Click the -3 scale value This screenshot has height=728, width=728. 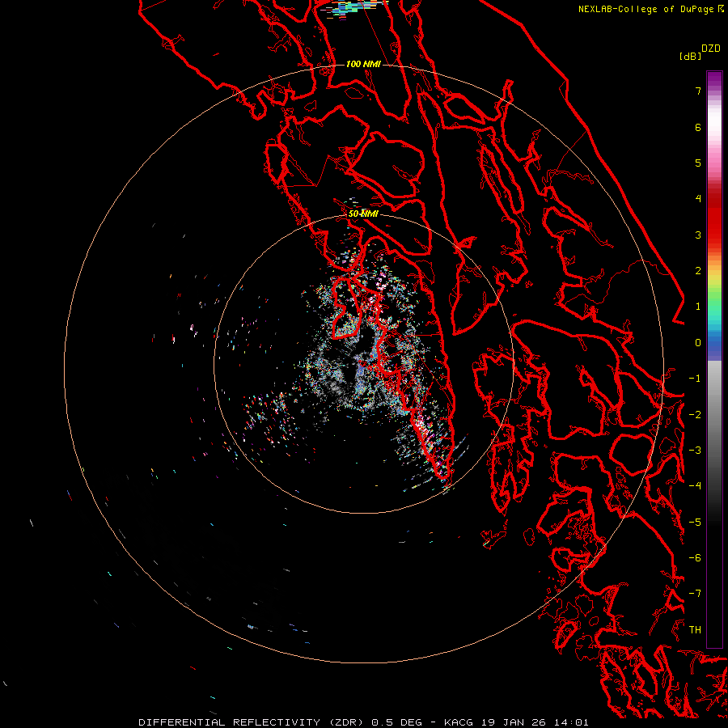[695, 451]
